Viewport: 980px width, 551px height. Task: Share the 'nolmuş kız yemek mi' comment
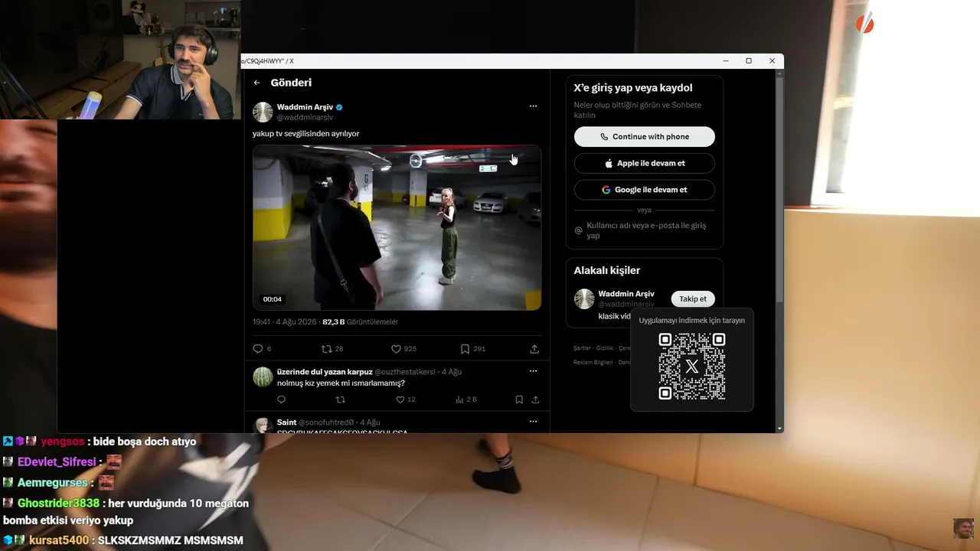[x=535, y=399]
